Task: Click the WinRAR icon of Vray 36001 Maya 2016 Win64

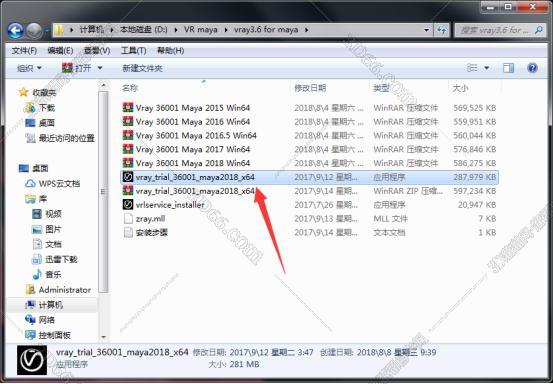Action: click(x=128, y=121)
